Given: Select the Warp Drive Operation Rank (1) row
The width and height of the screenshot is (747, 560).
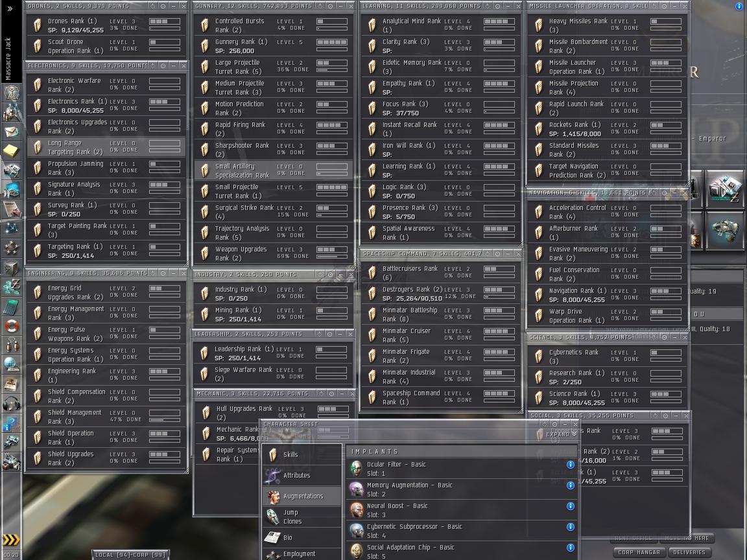Looking at the screenshot, I should [x=607, y=316].
